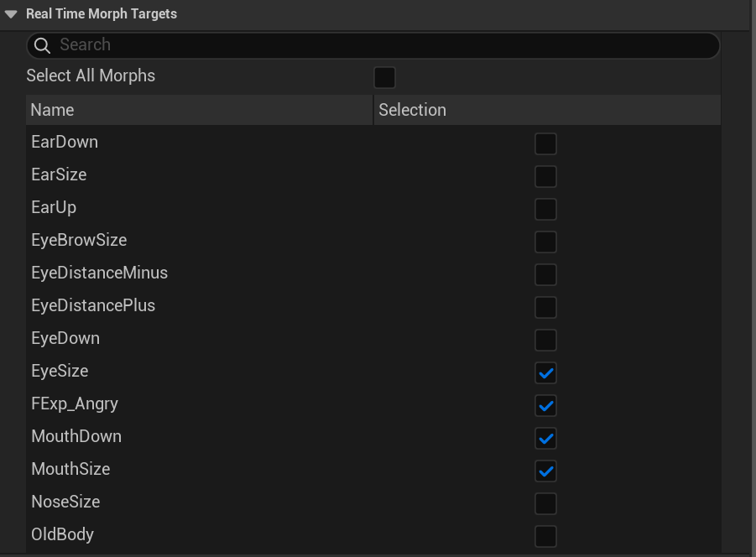Click the EyeDistanceMinus name text

click(99, 273)
